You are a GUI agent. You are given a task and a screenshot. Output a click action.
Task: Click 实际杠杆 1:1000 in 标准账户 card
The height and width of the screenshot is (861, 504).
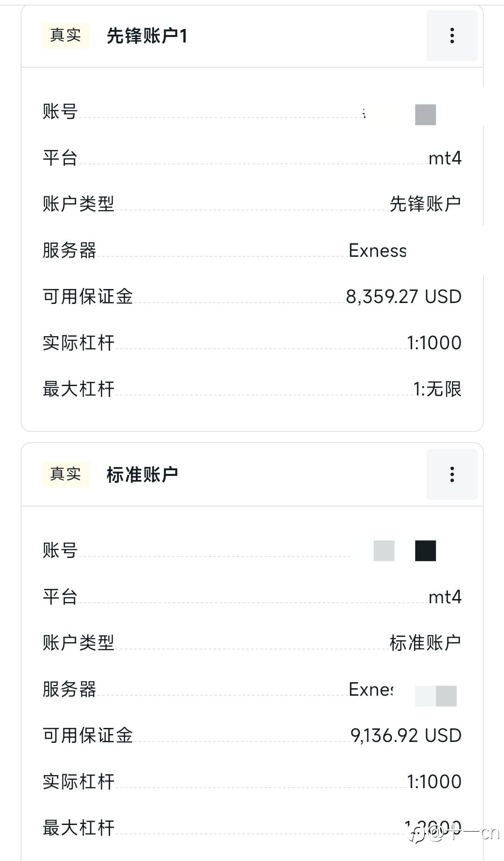[x=434, y=782]
